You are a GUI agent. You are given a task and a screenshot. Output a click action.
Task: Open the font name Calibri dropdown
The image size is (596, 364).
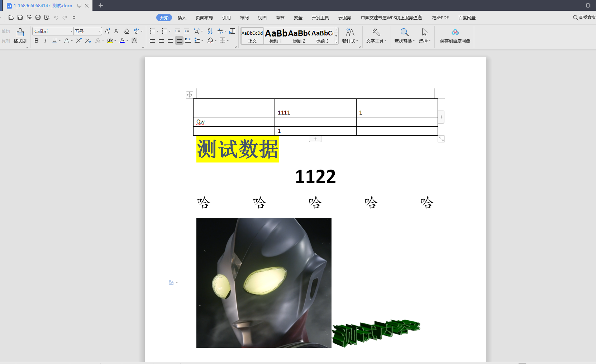click(71, 31)
